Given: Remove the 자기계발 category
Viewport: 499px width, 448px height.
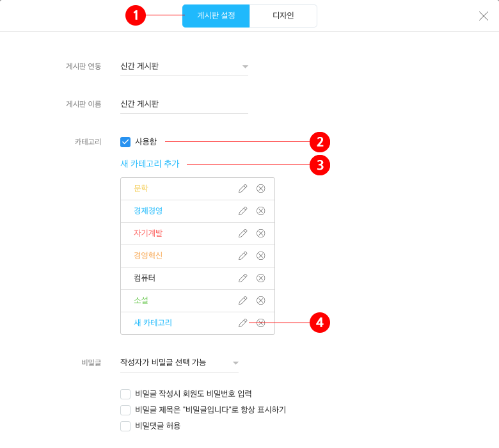Looking at the screenshot, I should [260, 234].
